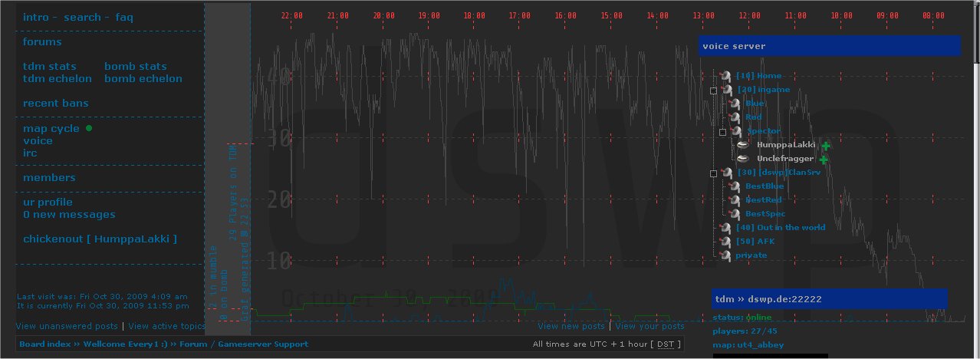Click the green plus next to Unclefragger
This screenshot has width=980, height=359.
(x=824, y=160)
